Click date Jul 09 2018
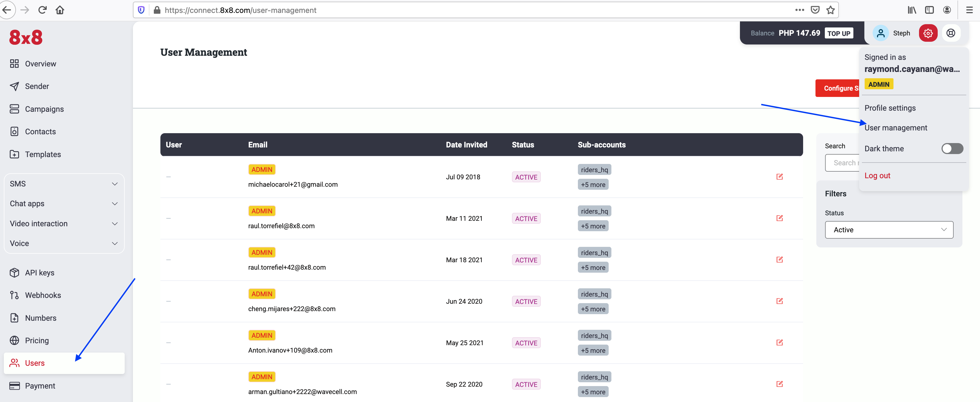Viewport: 980px width, 402px height. (463, 177)
